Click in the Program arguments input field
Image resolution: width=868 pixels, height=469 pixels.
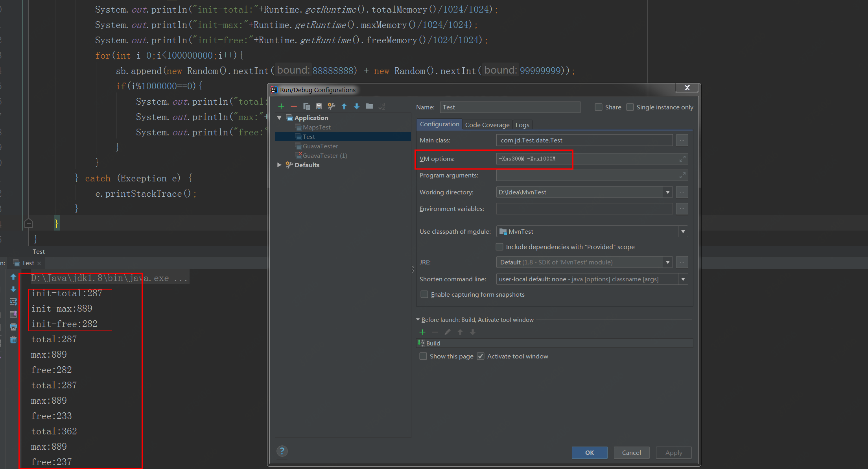(x=586, y=175)
